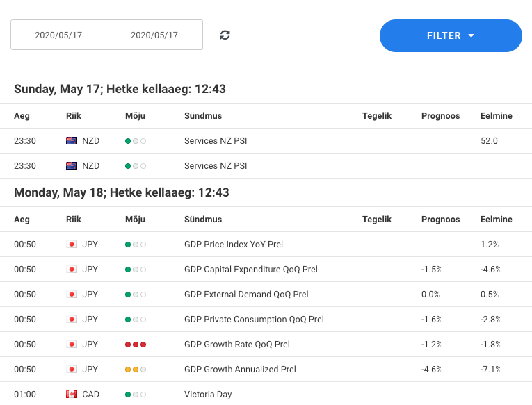This screenshot has width=532, height=405.
Task: Click impact dots for GDP External Demand
Action: [x=136, y=295]
